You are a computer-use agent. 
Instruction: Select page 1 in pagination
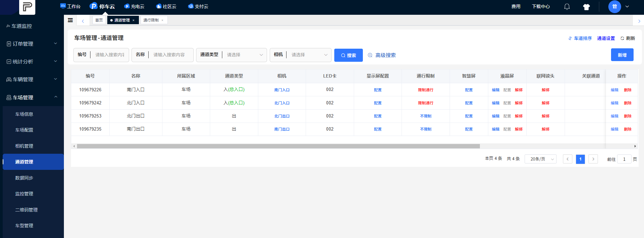(x=580, y=159)
